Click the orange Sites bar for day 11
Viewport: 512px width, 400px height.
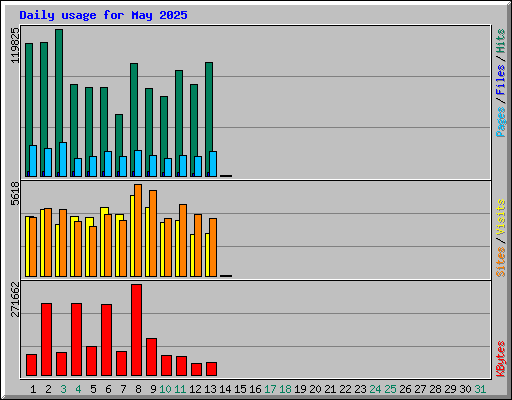[183, 240]
